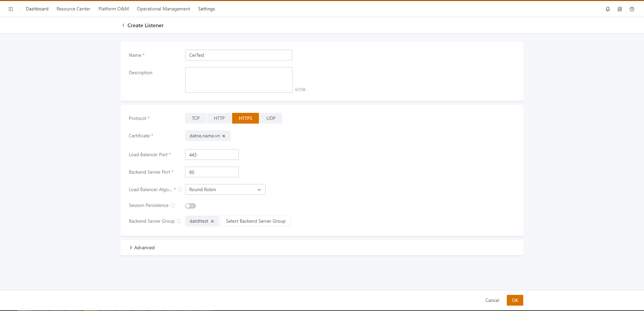The width and height of the screenshot is (644, 311).
Task: Open the help question mark icon
Action: coord(632,9)
